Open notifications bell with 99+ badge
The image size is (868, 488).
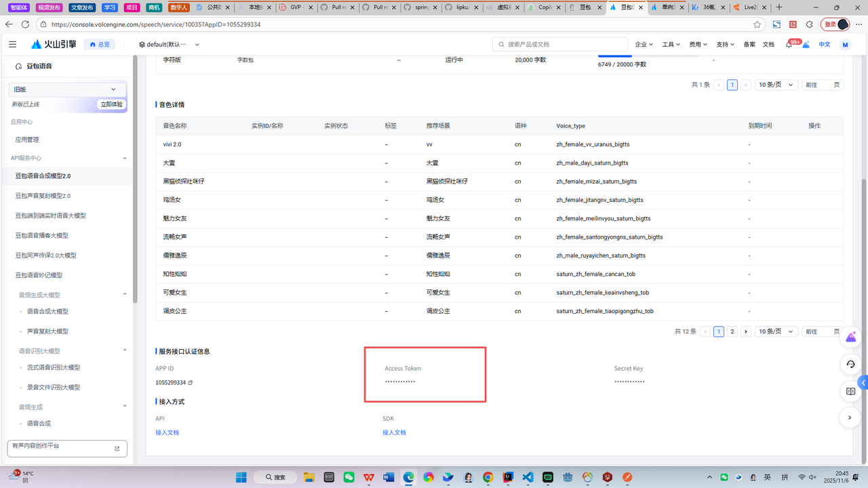point(789,45)
